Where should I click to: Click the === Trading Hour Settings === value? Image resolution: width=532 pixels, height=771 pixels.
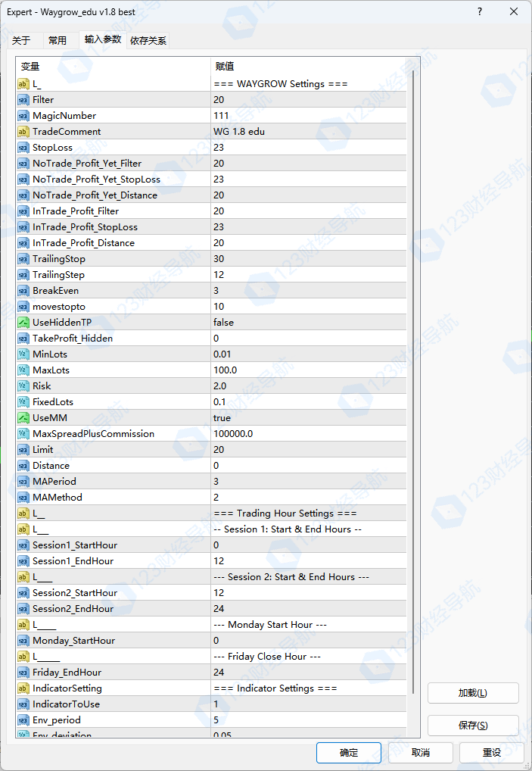pos(309,513)
